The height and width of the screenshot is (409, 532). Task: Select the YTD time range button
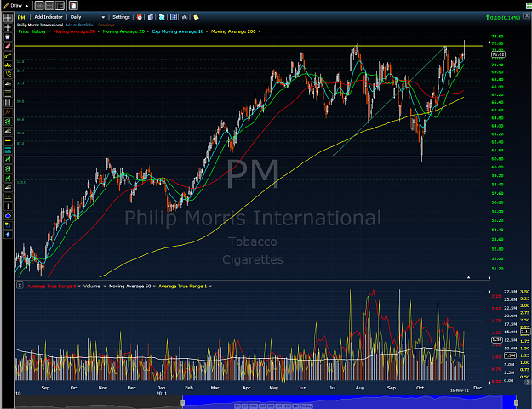pos(253,406)
